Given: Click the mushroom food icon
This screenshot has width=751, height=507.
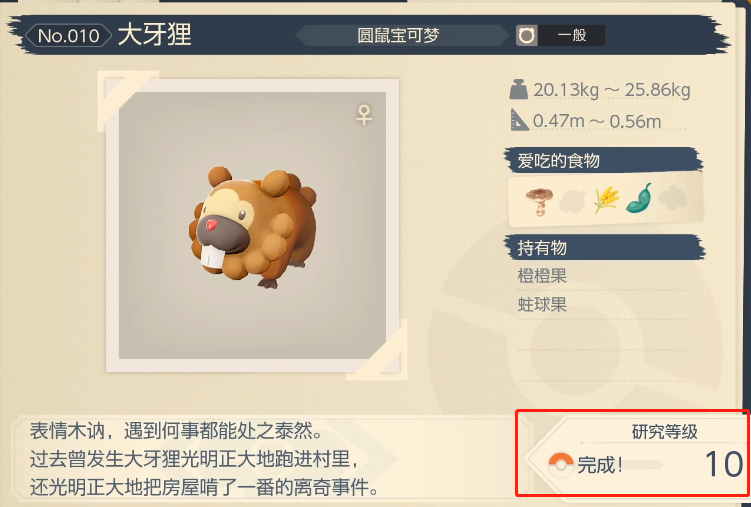Looking at the screenshot, I should tap(539, 201).
